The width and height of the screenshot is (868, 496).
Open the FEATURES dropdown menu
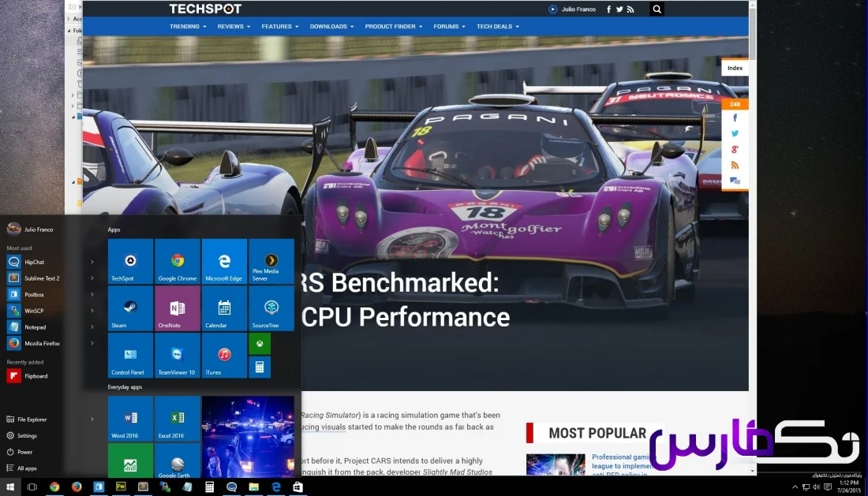coord(279,27)
